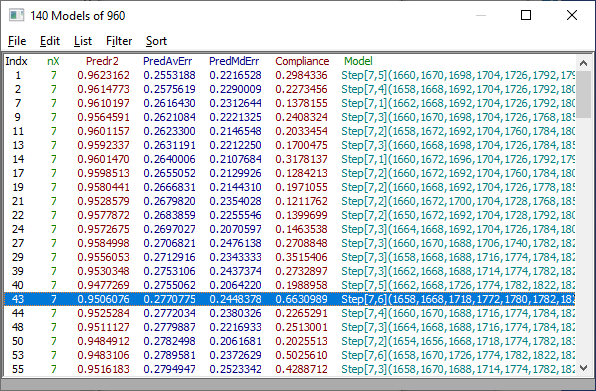Viewport: 596px width, 391px height.
Task: Click Compliance value 0.3515406
Action: click(x=301, y=257)
